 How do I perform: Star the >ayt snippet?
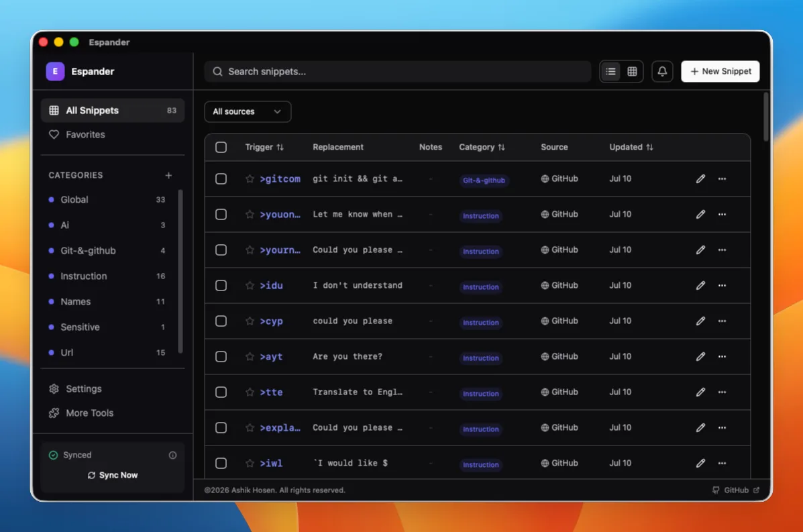click(x=250, y=356)
